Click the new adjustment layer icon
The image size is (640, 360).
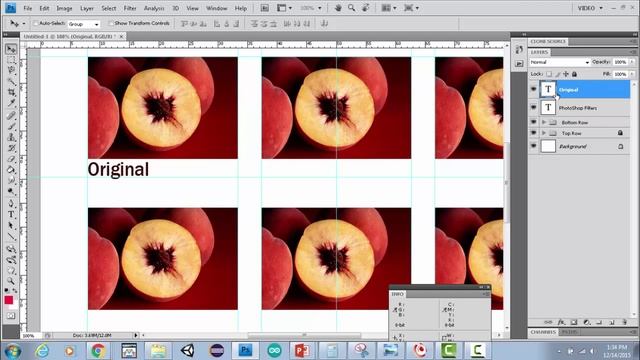tap(587, 322)
